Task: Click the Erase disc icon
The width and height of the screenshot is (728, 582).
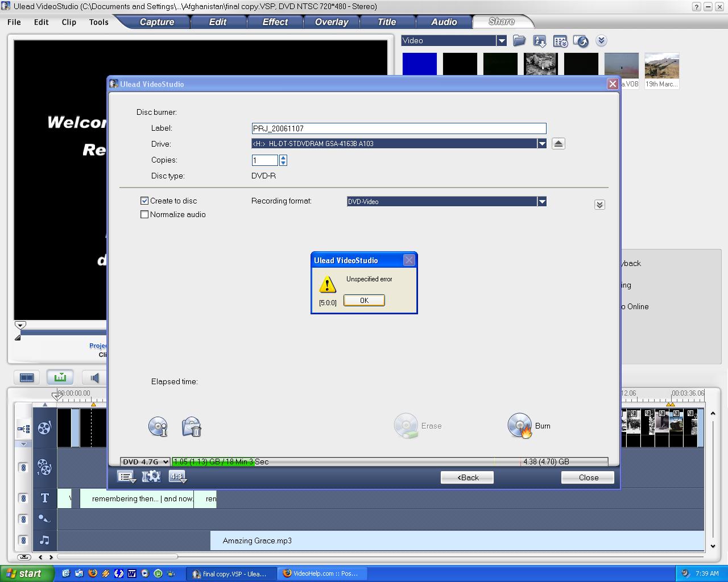Action: click(406, 426)
